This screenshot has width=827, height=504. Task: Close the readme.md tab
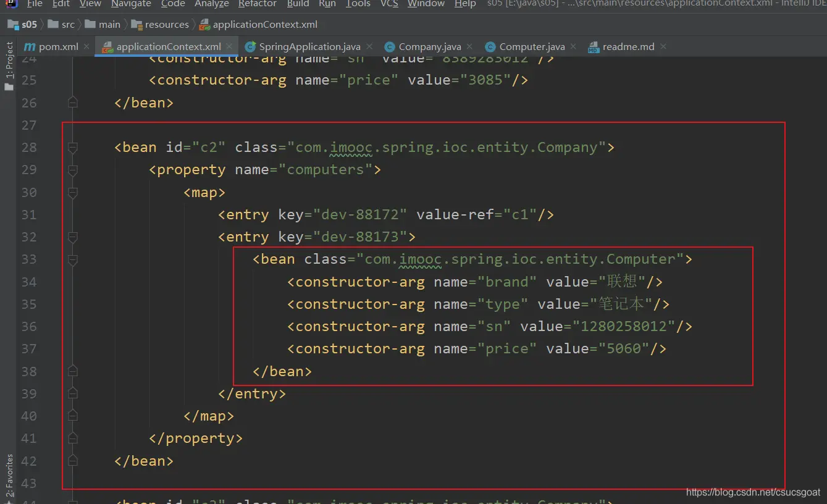[x=663, y=46]
